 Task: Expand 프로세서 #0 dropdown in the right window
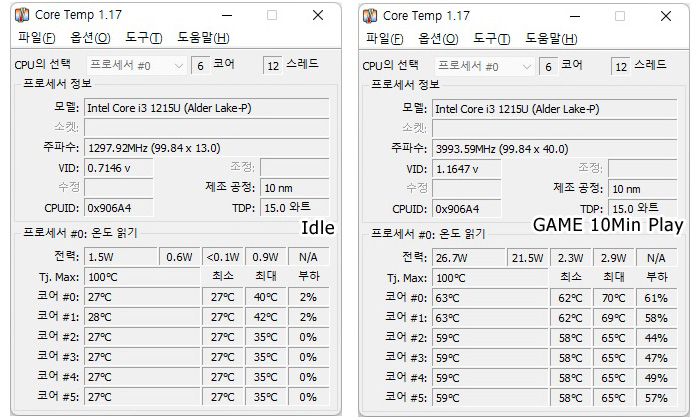pyautogui.click(x=484, y=67)
